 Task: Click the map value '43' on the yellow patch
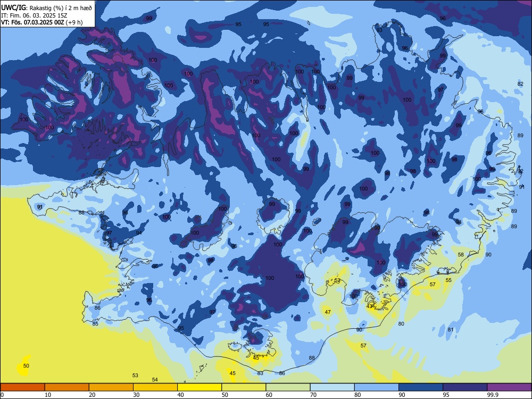[x=370, y=306]
